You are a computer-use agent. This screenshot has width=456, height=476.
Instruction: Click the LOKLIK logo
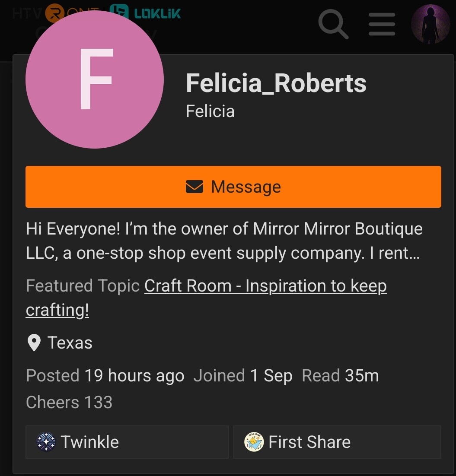tap(145, 13)
